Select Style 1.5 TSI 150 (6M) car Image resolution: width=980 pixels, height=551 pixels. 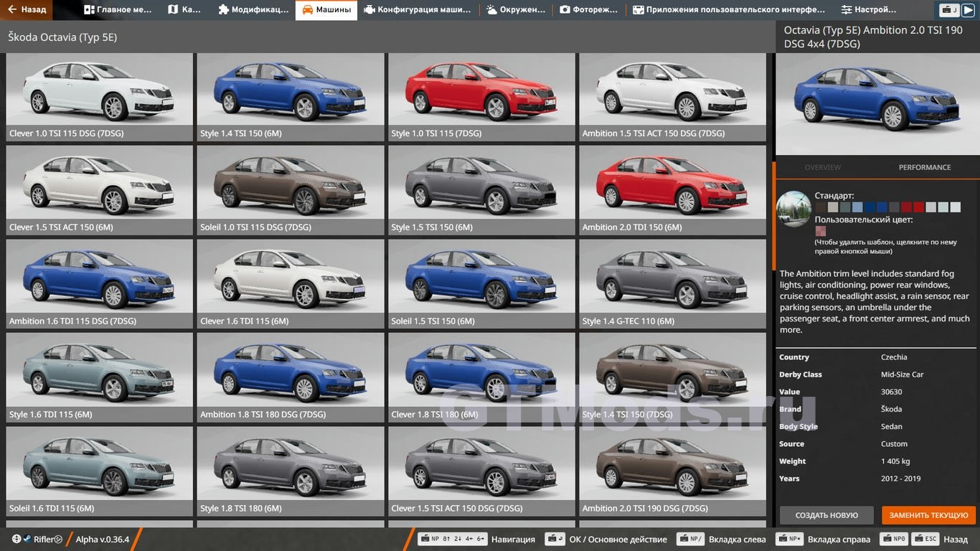pos(481,191)
